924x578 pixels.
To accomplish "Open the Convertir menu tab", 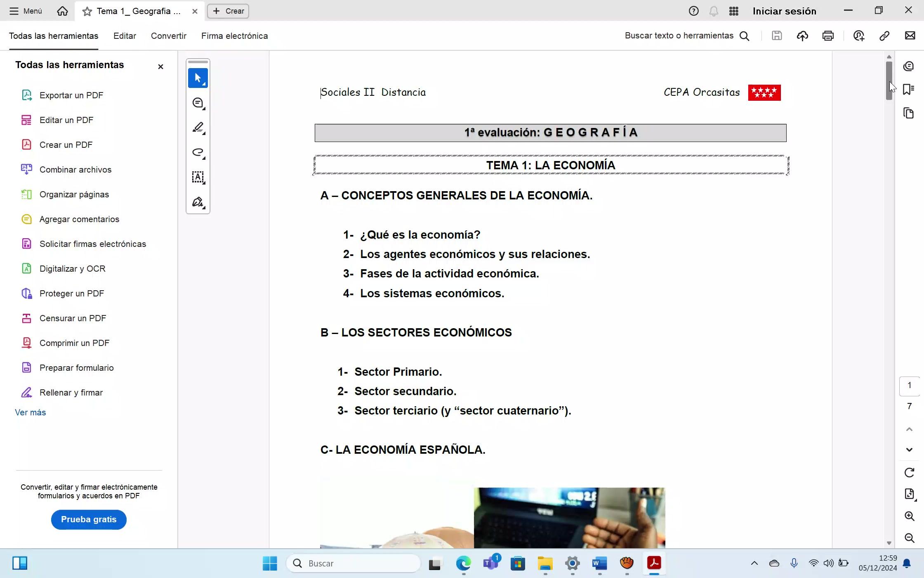I will [168, 36].
